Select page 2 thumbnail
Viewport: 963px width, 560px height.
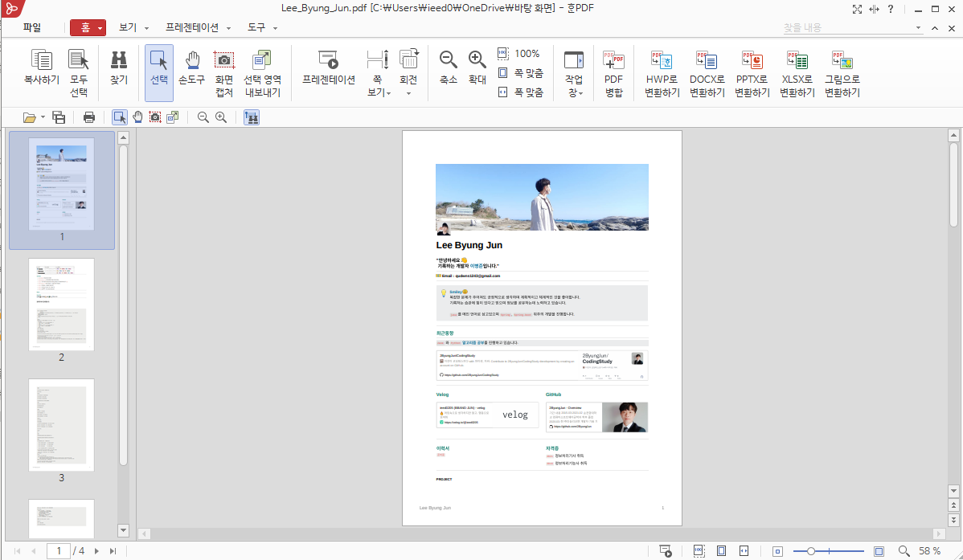pyautogui.click(x=61, y=305)
